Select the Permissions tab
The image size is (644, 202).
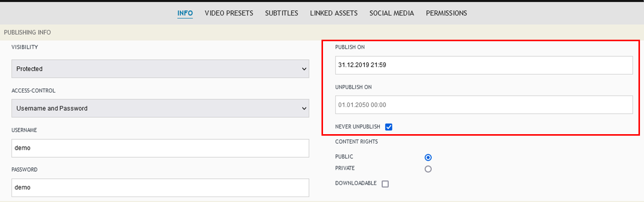pyautogui.click(x=446, y=13)
